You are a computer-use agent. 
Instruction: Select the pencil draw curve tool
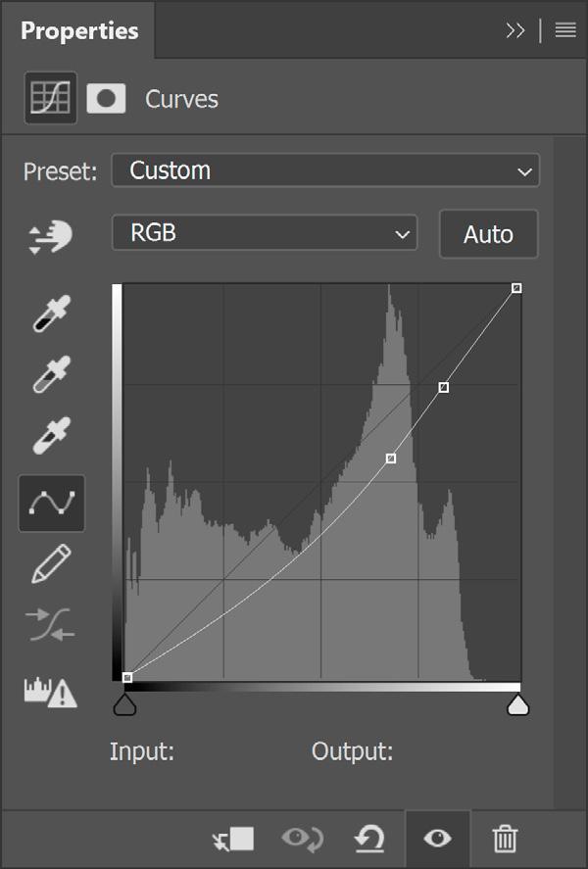52,563
